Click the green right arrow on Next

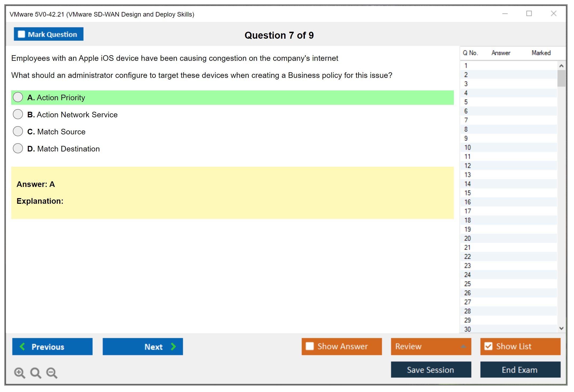point(173,346)
